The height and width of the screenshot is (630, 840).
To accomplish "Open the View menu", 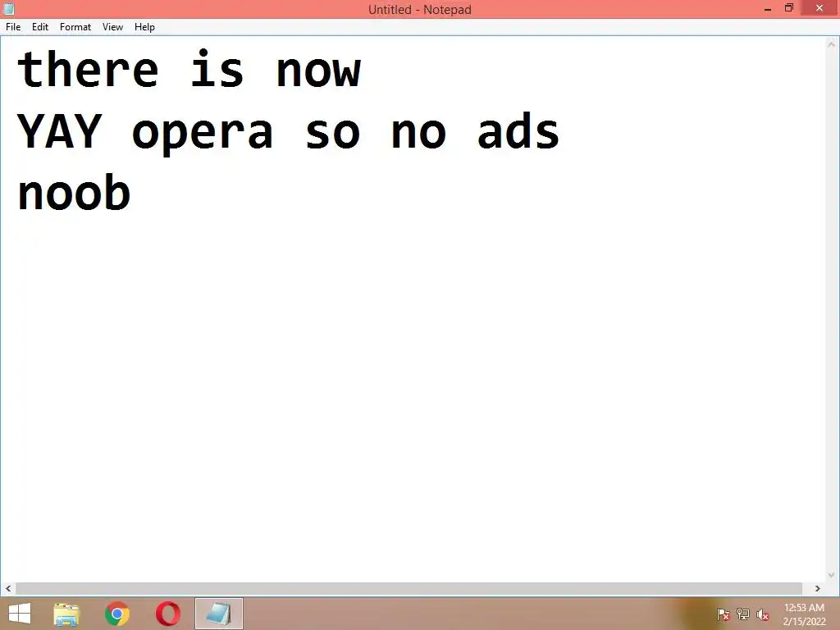I will click(112, 27).
